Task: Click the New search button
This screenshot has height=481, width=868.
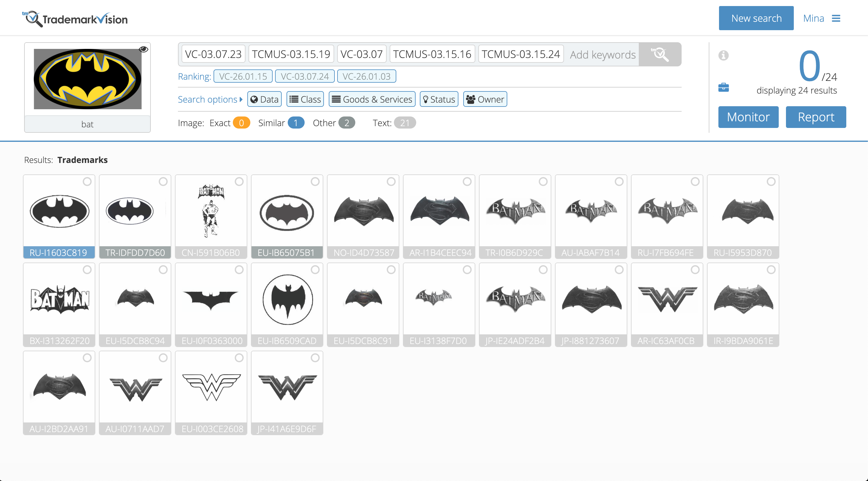Action: point(756,18)
